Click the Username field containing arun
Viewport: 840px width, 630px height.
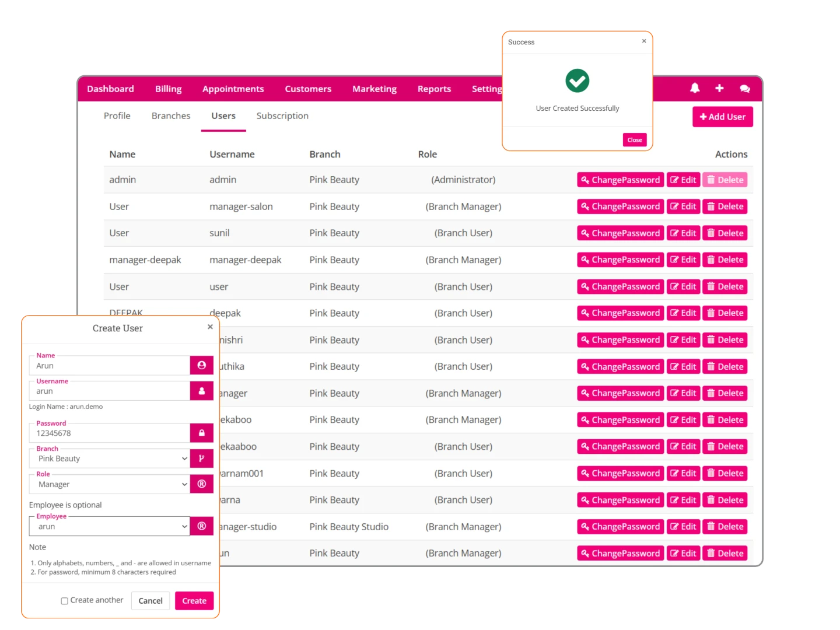[110, 391]
